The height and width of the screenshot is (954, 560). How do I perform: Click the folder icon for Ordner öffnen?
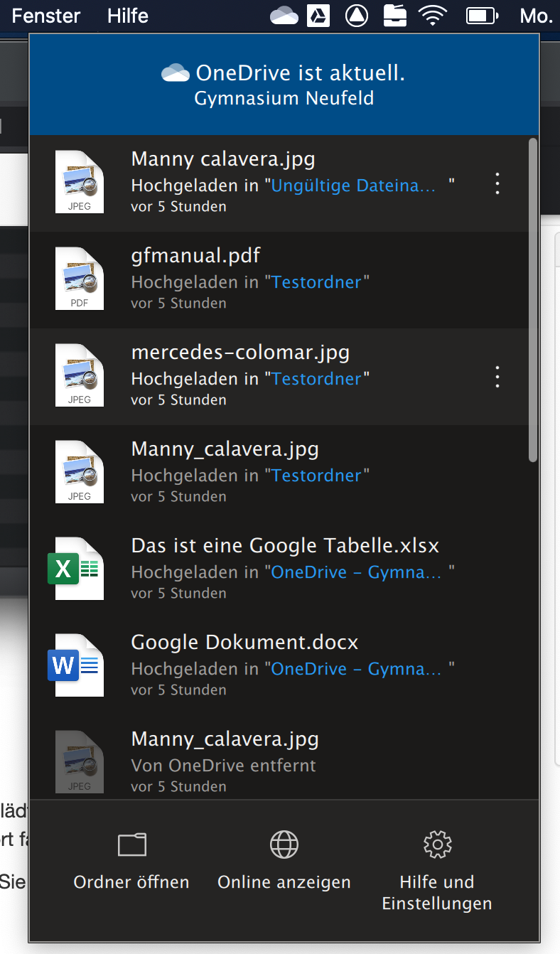(x=131, y=845)
